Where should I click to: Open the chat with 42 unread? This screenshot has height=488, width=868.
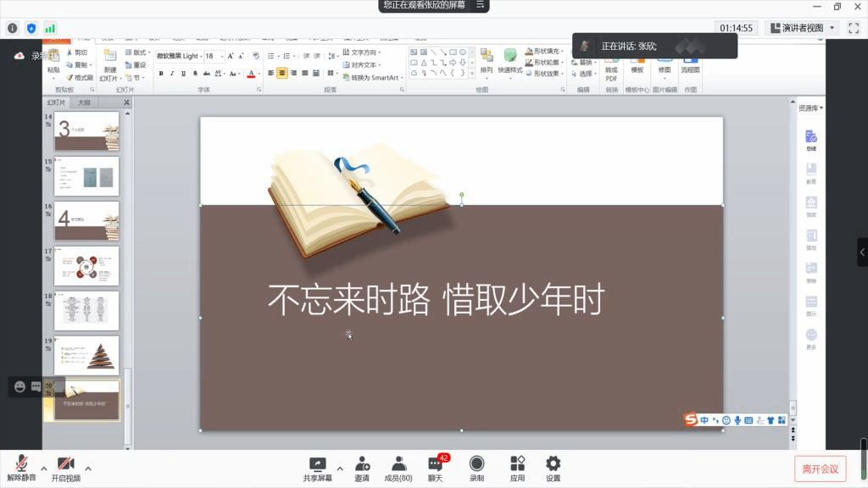436,464
